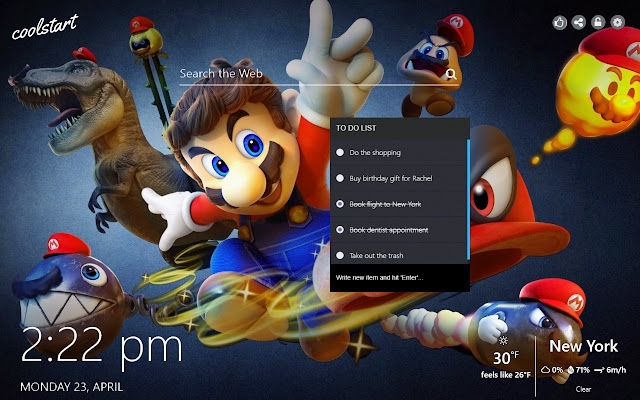Click the TO DO LIST header
The width and height of the screenshot is (640, 400).
click(x=356, y=128)
